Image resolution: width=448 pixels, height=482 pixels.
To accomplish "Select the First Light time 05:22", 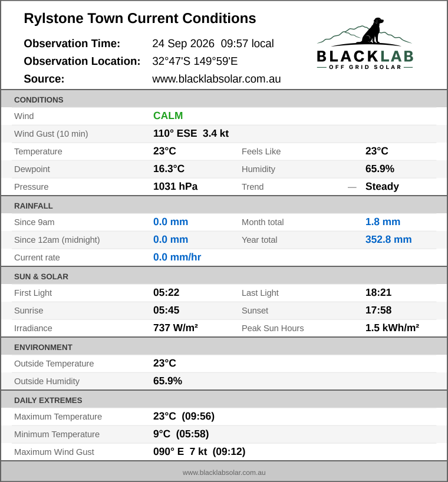I will 166,293.
